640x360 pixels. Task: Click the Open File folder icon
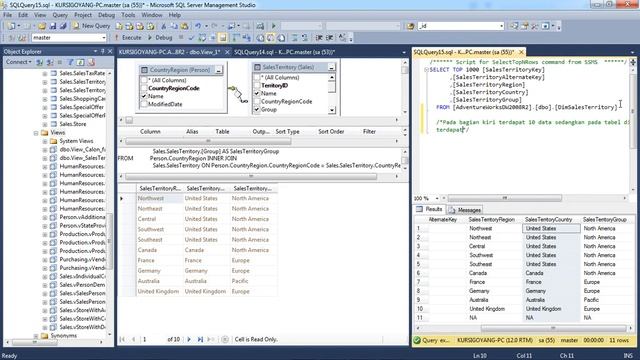[42, 26]
